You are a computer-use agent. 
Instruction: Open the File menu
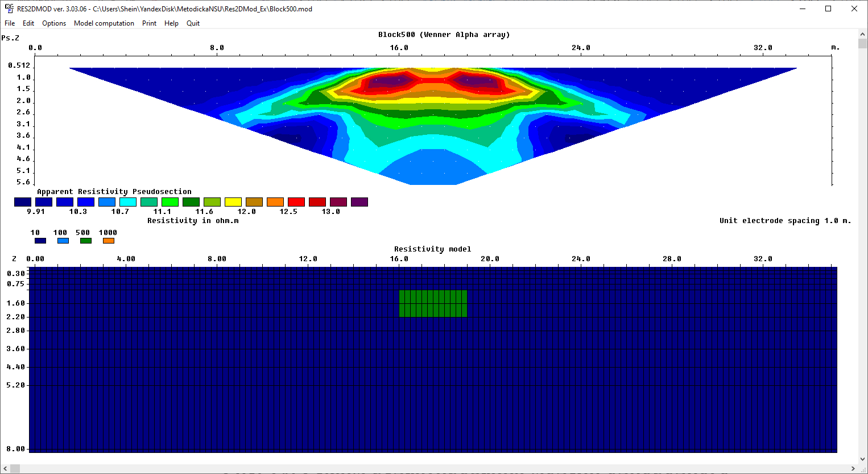(10, 23)
